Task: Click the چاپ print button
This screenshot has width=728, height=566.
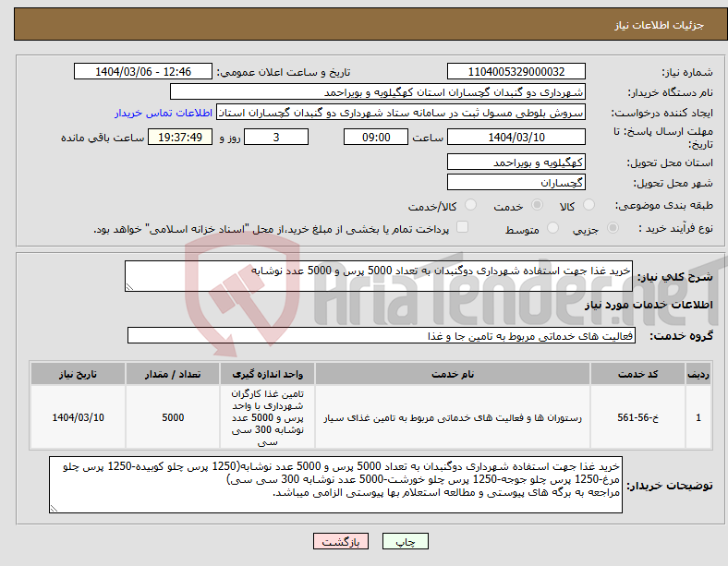Action: [406, 541]
